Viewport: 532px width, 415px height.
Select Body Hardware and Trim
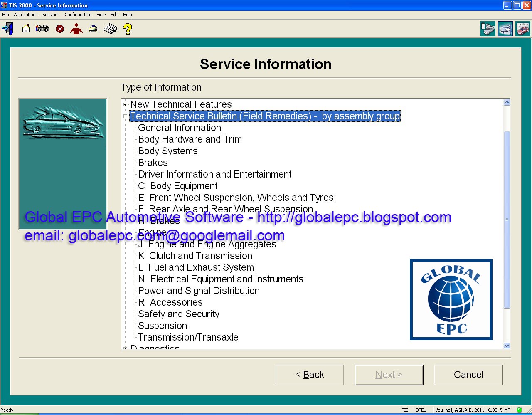coord(190,139)
